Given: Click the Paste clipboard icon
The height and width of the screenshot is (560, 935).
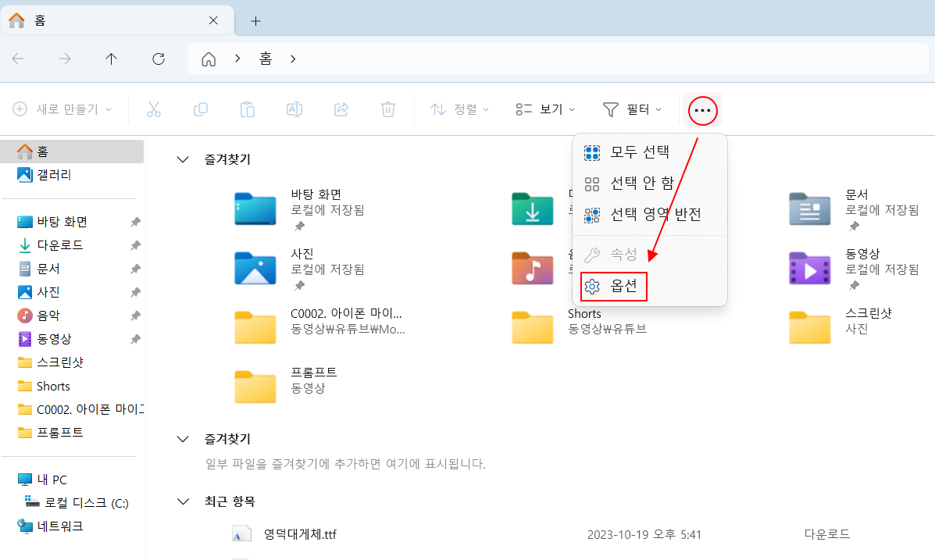Looking at the screenshot, I should coord(248,109).
